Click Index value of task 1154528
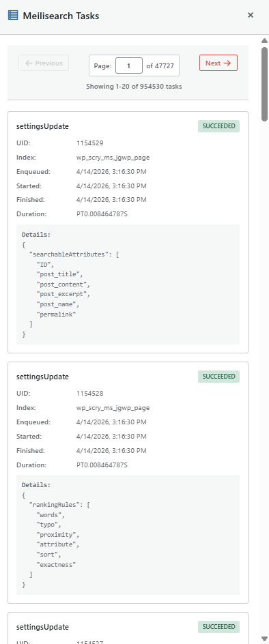 point(113,408)
